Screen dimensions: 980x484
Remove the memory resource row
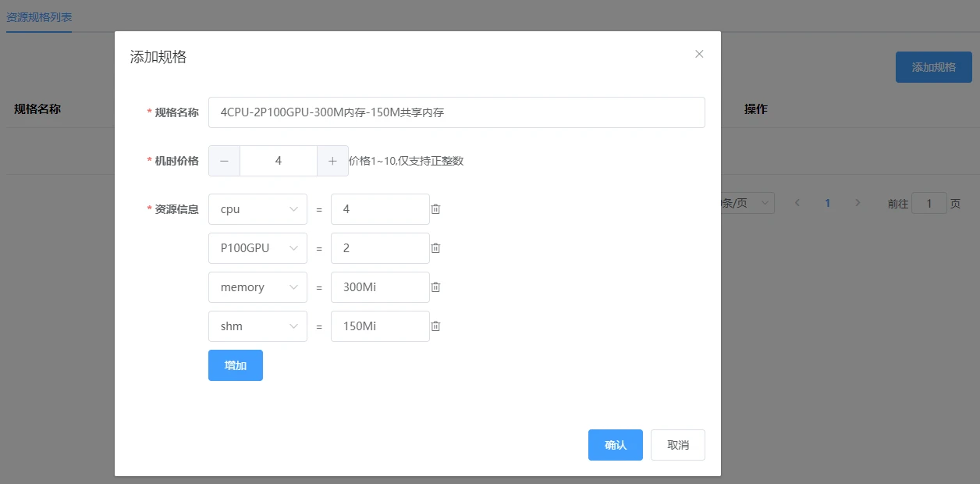[x=436, y=287]
